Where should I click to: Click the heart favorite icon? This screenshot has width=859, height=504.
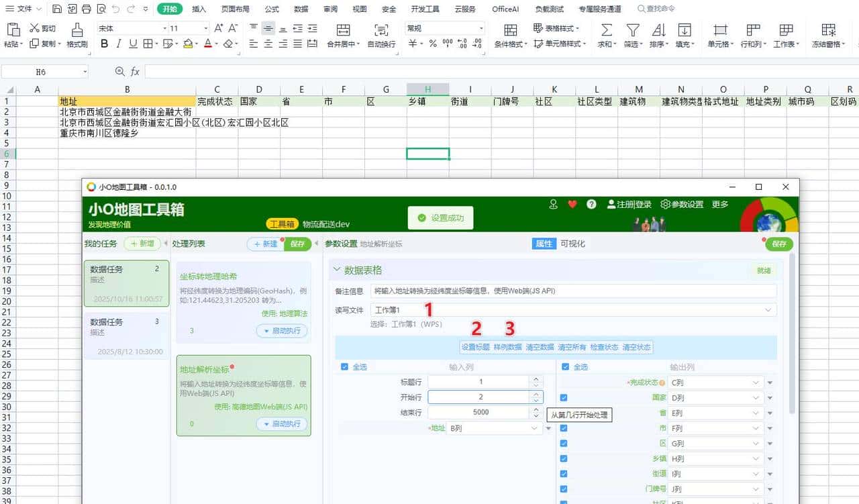(x=571, y=204)
